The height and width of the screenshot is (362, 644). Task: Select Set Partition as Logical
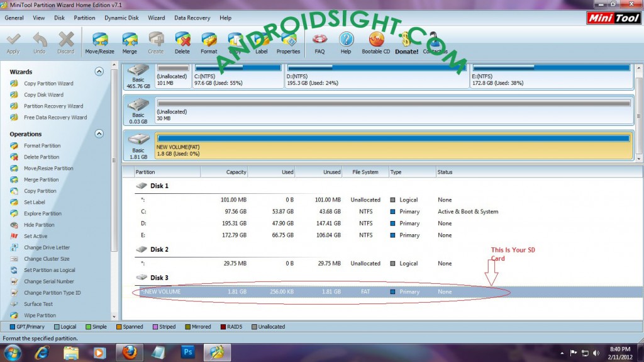(49, 270)
